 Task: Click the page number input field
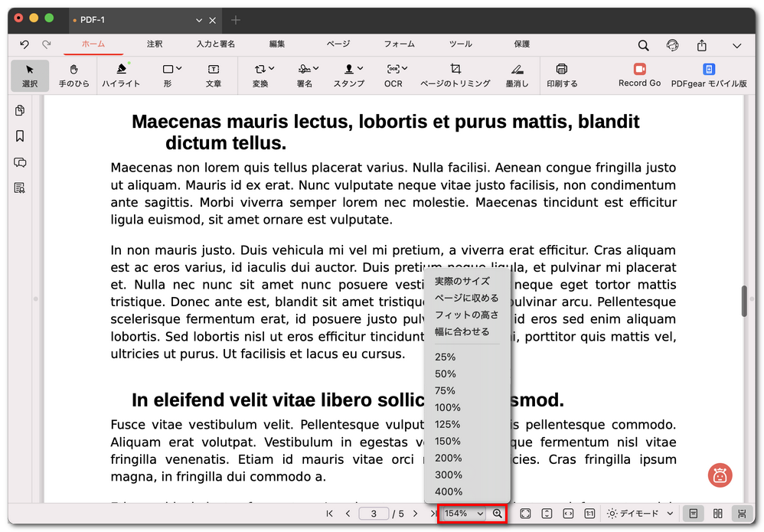(374, 514)
